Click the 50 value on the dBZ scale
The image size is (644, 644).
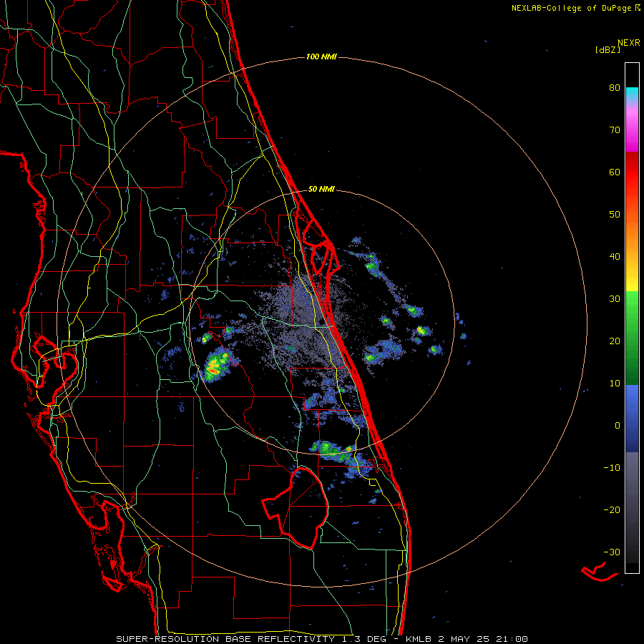point(615,215)
